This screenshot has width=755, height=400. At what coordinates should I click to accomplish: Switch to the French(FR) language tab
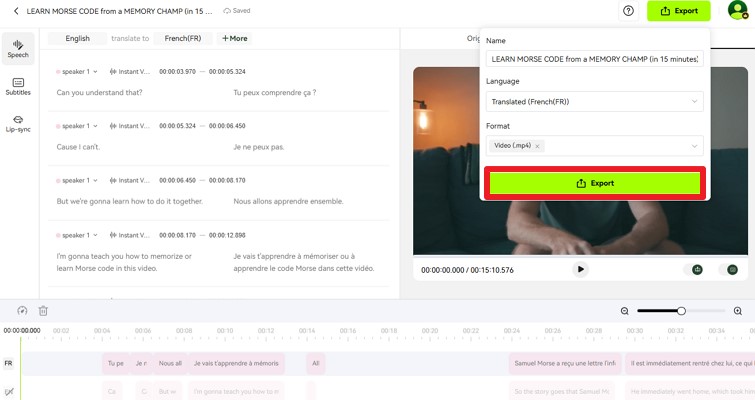point(183,38)
